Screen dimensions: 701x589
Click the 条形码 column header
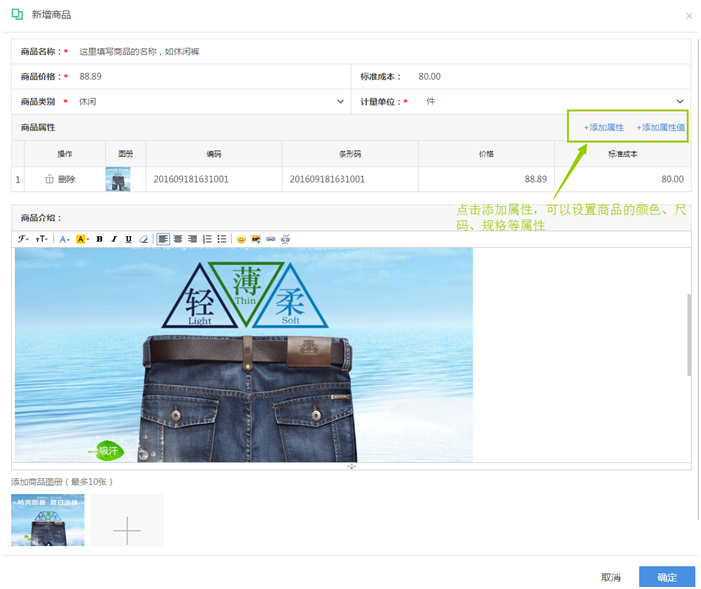point(350,154)
